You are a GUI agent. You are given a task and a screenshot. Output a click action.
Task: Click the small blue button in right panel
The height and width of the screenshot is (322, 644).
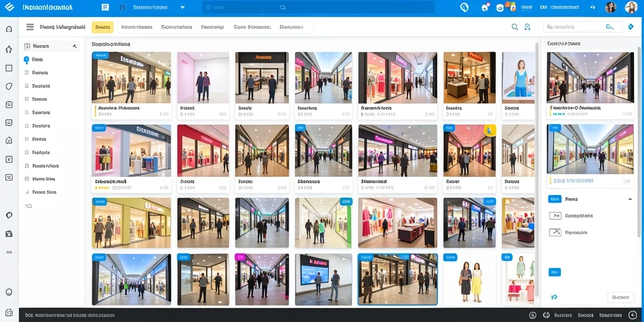(x=555, y=272)
